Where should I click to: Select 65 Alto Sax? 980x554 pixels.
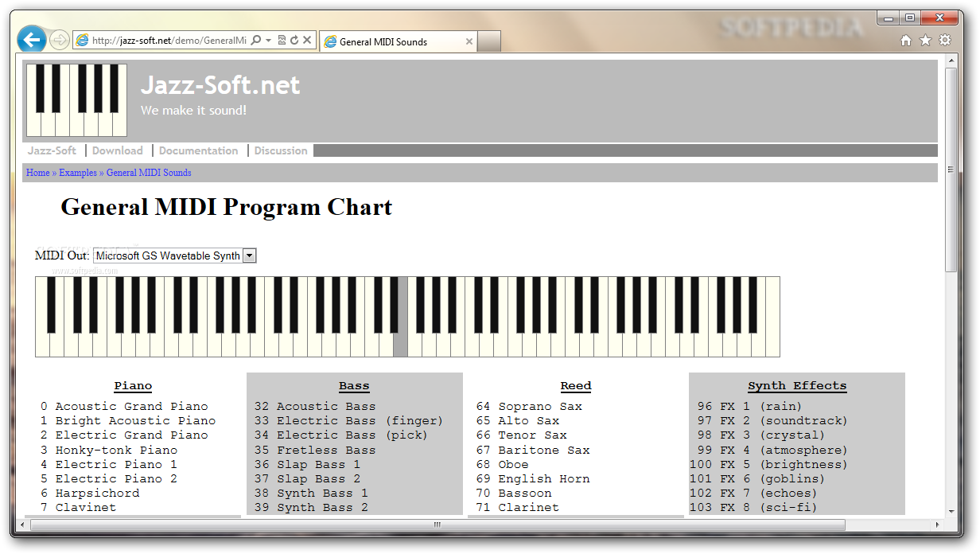coord(518,421)
